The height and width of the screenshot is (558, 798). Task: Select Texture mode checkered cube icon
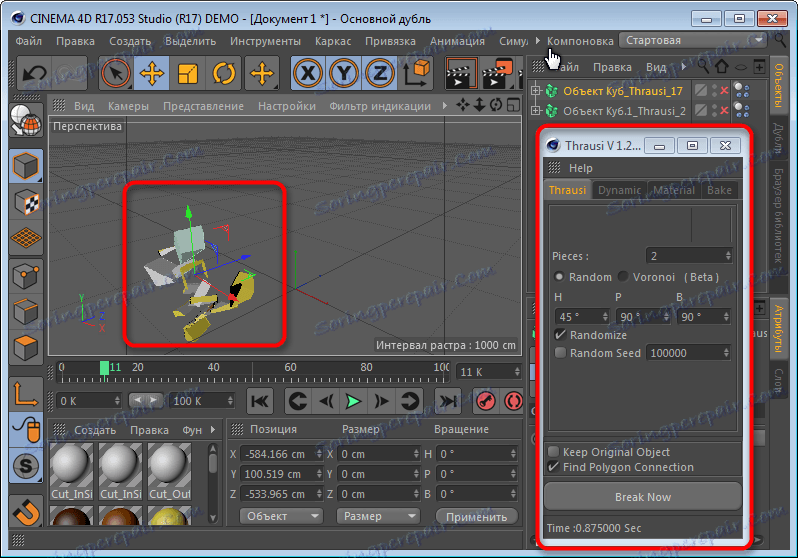click(26, 203)
